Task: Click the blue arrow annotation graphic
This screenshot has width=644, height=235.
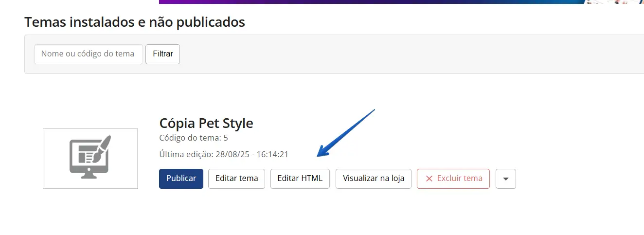Action: [x=345, y=133]
